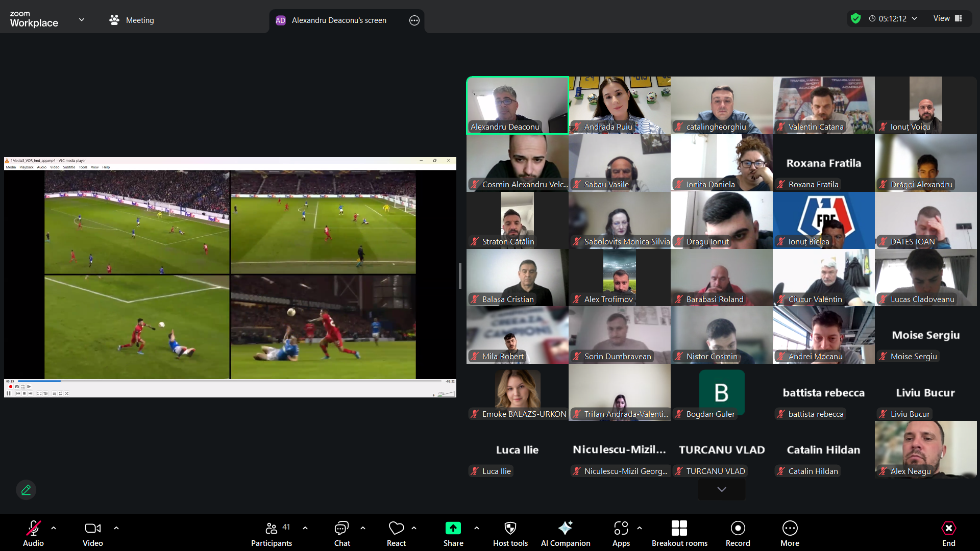Click the green encryption shield icon

(856, 18)
